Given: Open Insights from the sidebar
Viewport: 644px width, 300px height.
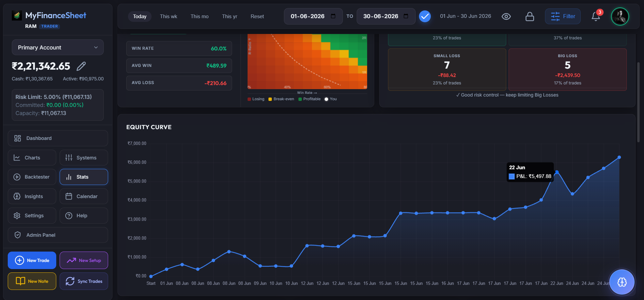Looking at the screenshot, I should pyautogui.click(x=32, y=196).
